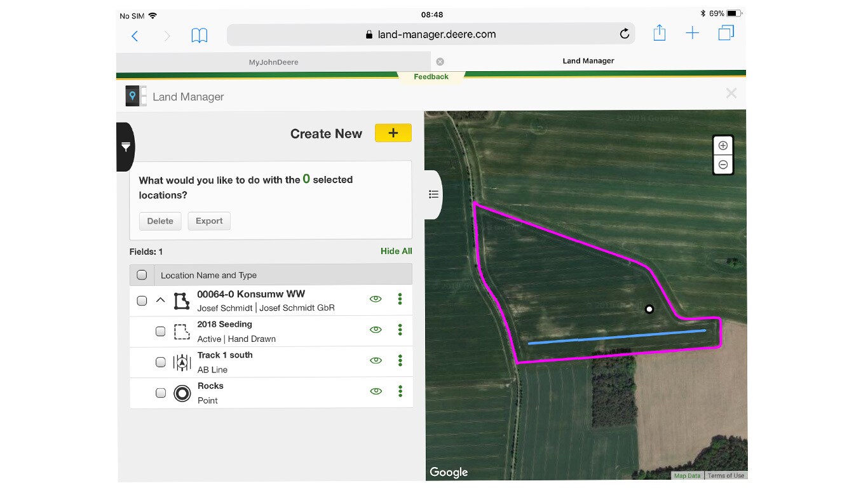Open three-dot menu for Track 1 south
Viewport: 868px width, 488px height.
coord(400,360)
